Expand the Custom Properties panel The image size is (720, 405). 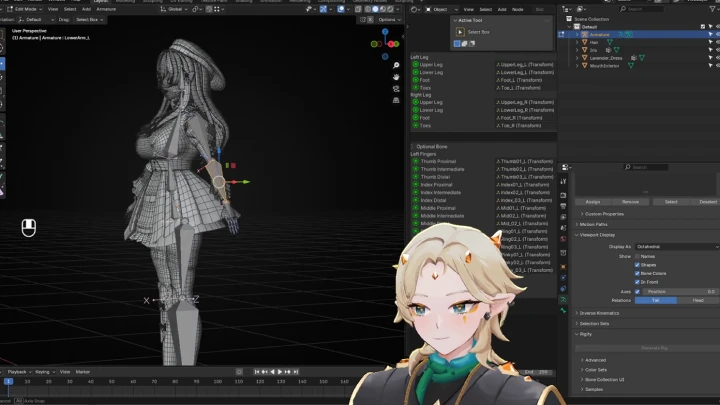coord(604,214)
